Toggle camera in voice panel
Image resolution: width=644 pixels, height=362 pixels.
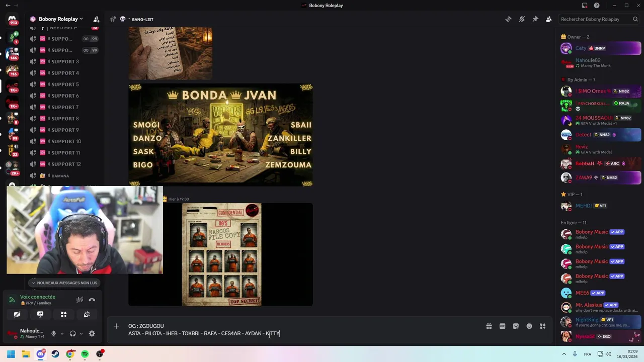[17, 314]
